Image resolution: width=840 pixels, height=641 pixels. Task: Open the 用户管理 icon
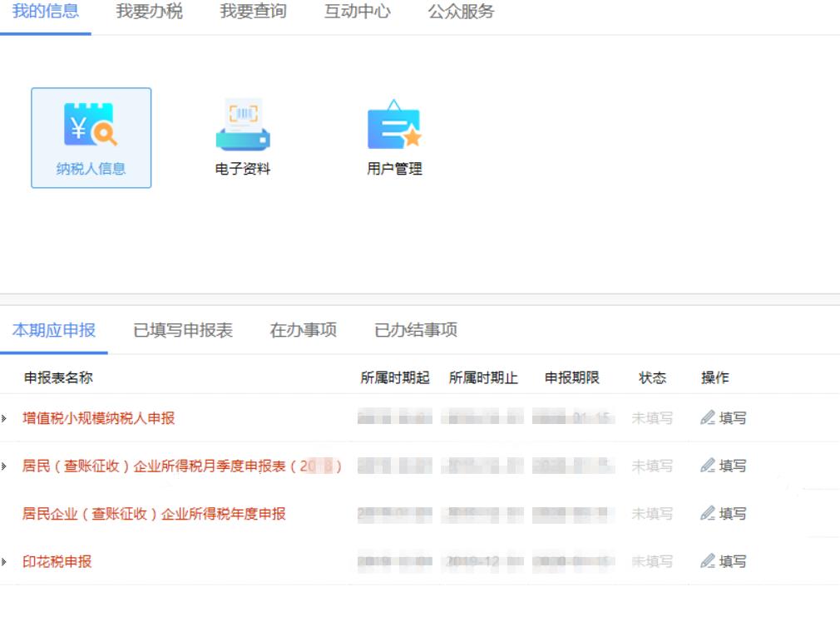click(394, 126)
